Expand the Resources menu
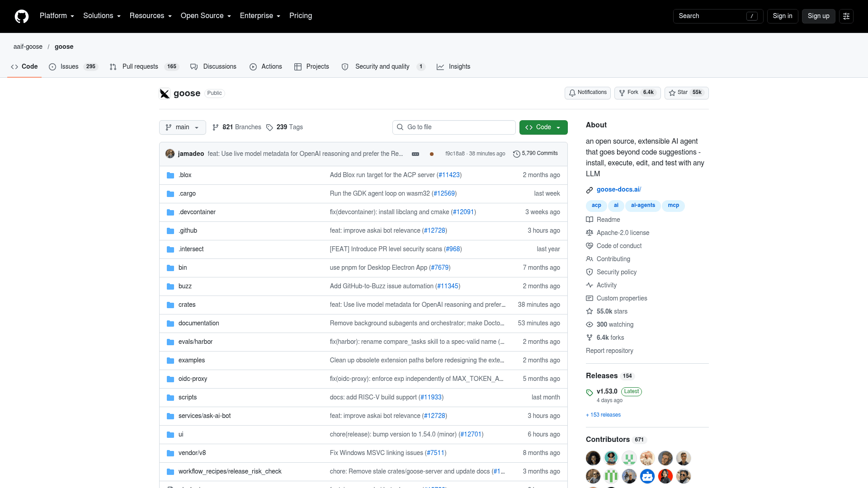 click(151, 16)
